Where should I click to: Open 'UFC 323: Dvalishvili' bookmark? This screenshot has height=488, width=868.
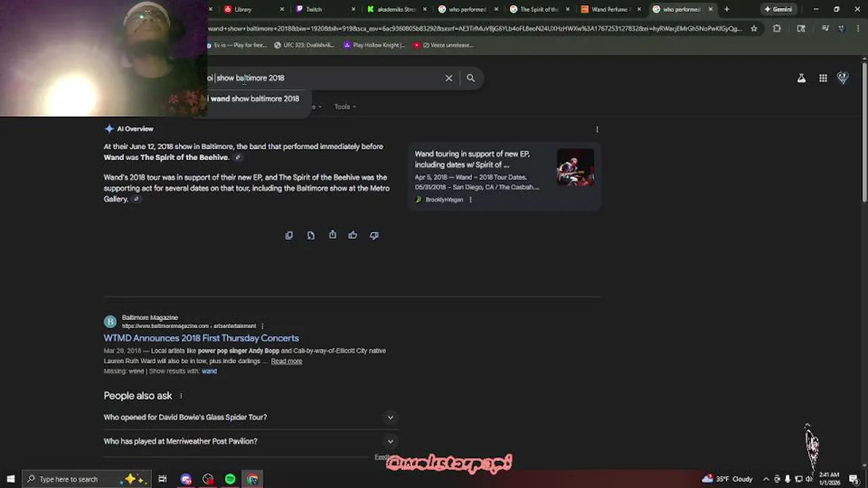(x=304, y=45)
